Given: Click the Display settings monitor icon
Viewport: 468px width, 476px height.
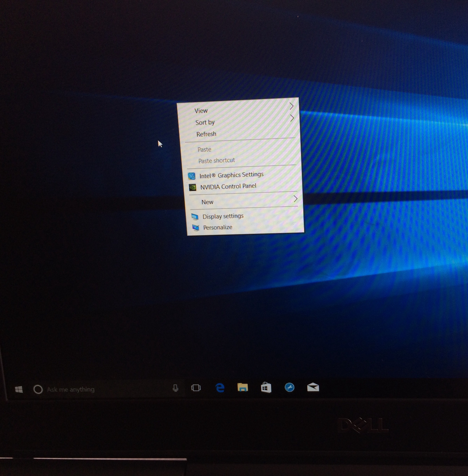Looking at the screenshot, I should click(195, 217).
